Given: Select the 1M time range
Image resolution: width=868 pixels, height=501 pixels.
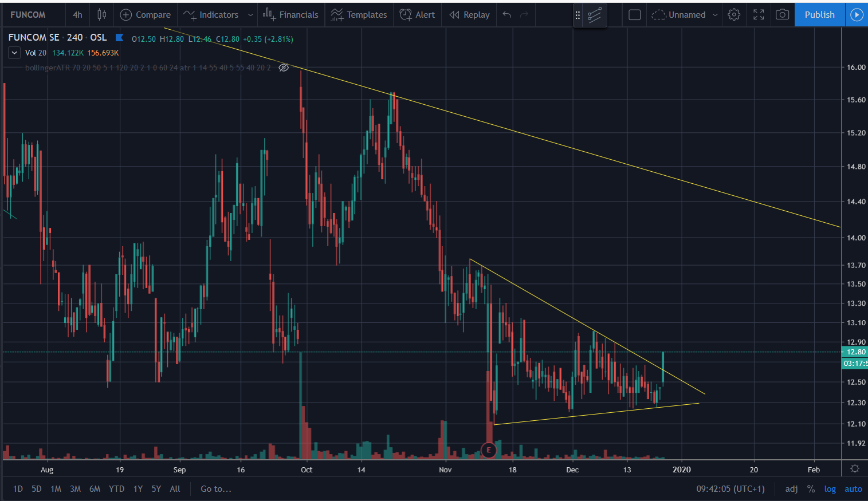Looking at the screenshot, I should (x=56, y=488).
